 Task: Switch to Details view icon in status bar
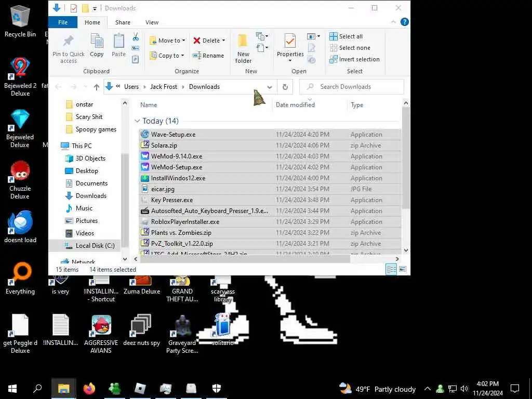tap(391, 270)
